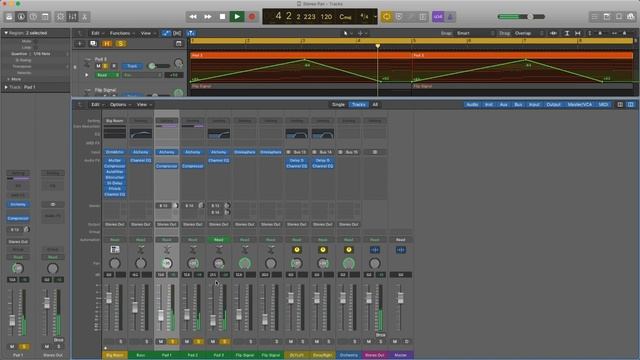640x360 pixels.
Task: Open the Browsers media icon at top right
Action: [x=631, y=17]
